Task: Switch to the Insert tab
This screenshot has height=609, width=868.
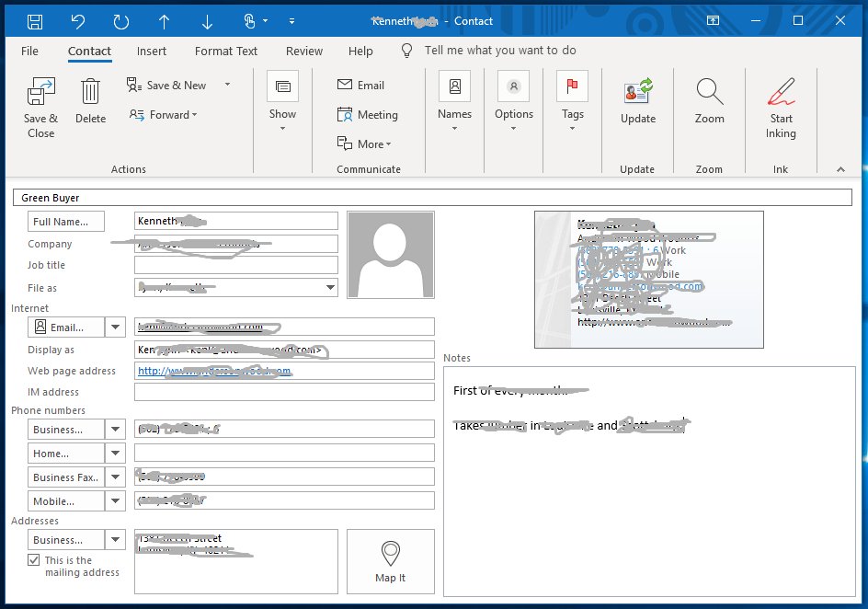Action: point(152,51)
